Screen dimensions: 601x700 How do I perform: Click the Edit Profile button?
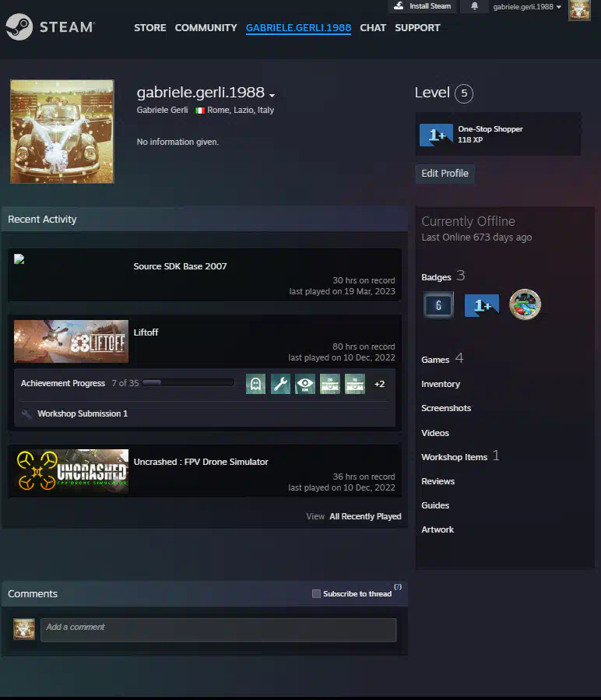point(445,173)
